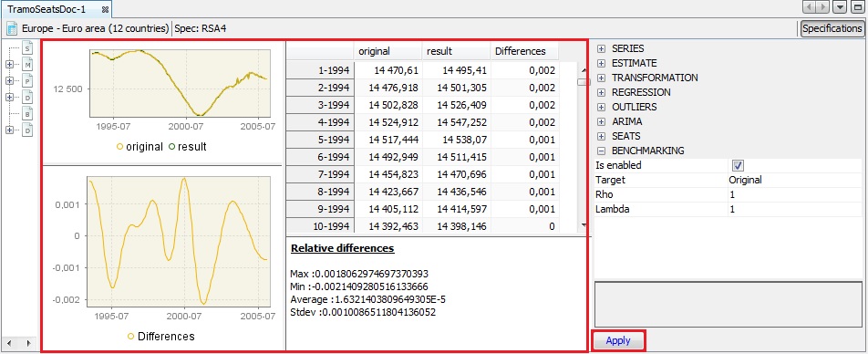This screenshot has height=354, width=868.
Task: Click the table scrollbar down arrow
Action: coord(584,225)
